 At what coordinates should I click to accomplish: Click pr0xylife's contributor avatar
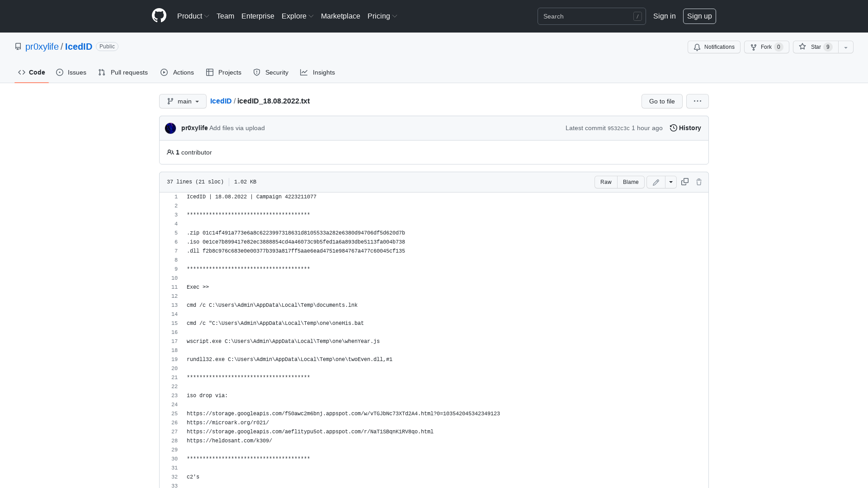[170, 128]
